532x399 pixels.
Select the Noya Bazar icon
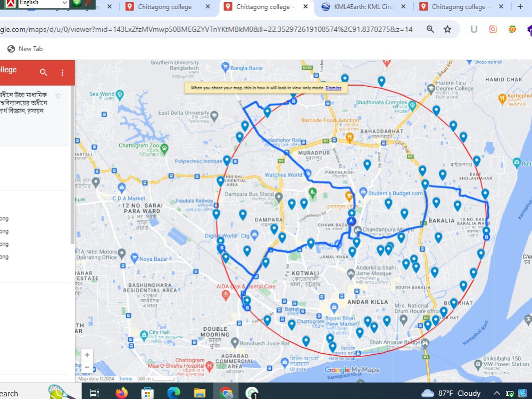point(135,257)
